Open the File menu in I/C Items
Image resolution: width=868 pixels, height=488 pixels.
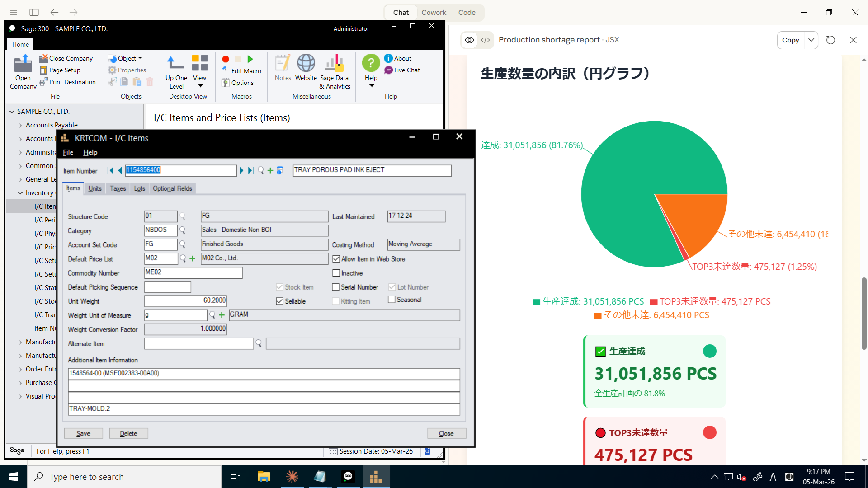[x=68, y=152]
